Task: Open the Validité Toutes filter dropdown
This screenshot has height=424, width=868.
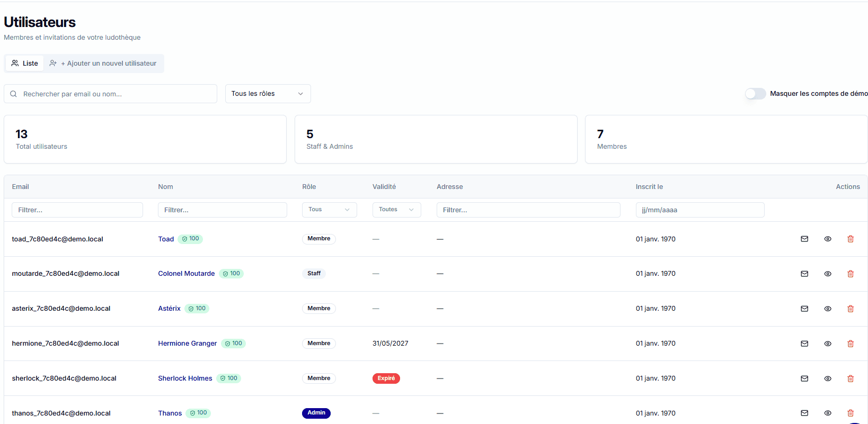Action: click(x=396, y=210)
